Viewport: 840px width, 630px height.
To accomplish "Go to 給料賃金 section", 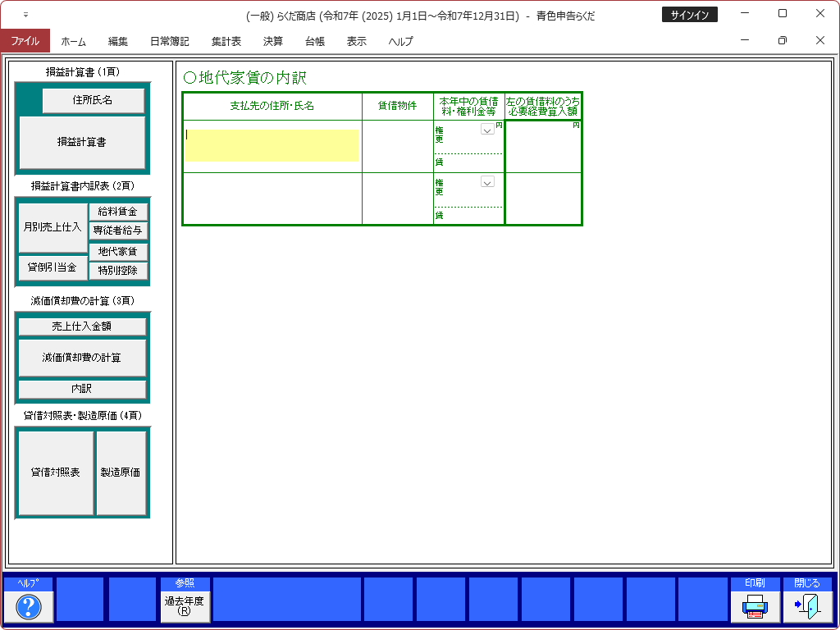I will pos(118,212).
